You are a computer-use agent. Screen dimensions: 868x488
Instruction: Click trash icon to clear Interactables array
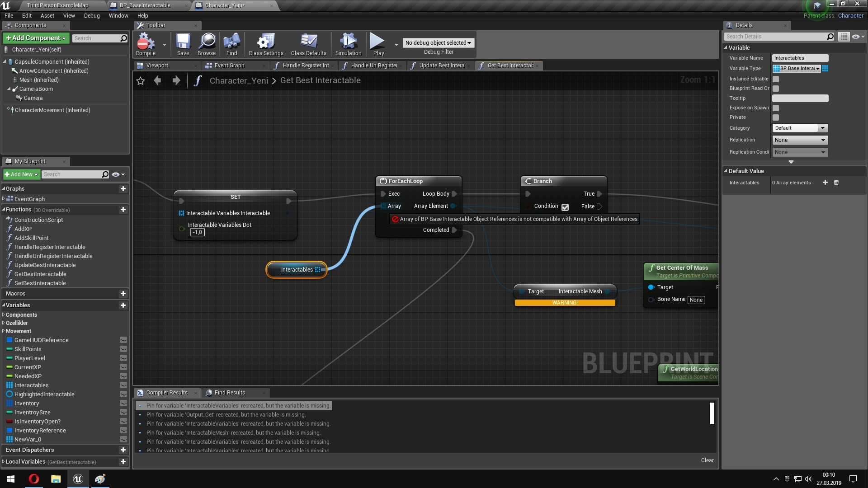tap(836, 183)
